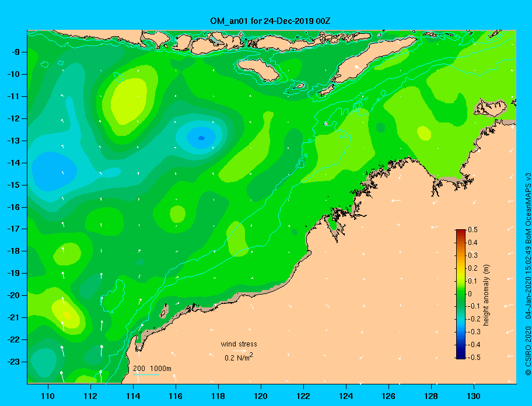Click colorbar tick label -0.5
The height and width of the screenshot is (406, 532).
(474, 358)
